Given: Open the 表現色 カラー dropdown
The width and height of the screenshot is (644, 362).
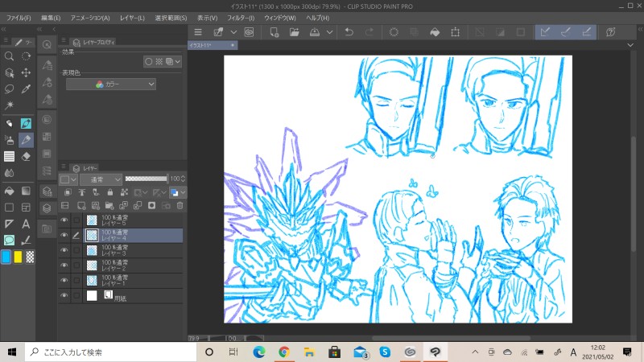Looking at the screenshot, I should click(111, 84).
